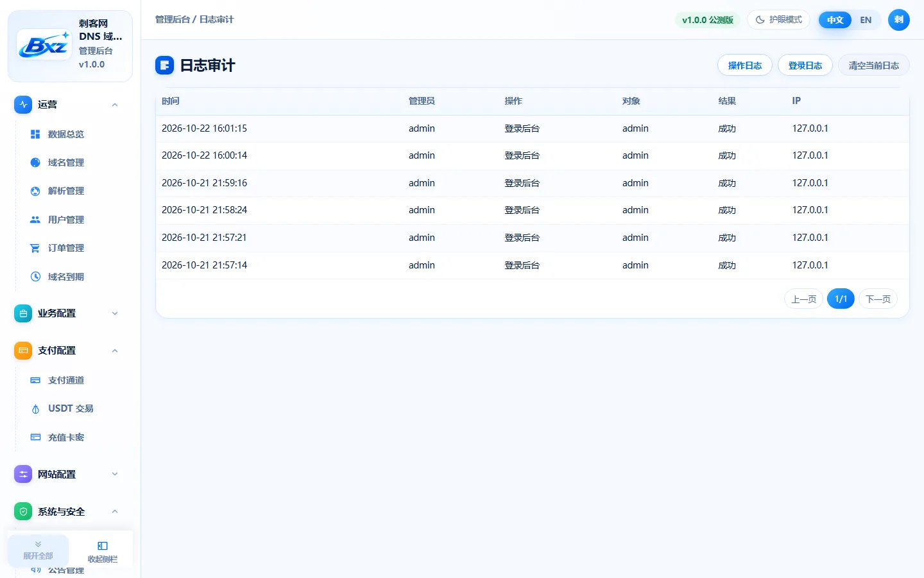Click the 用户管理 people icon
Screen dimensions: 924x578
[35, 220]
